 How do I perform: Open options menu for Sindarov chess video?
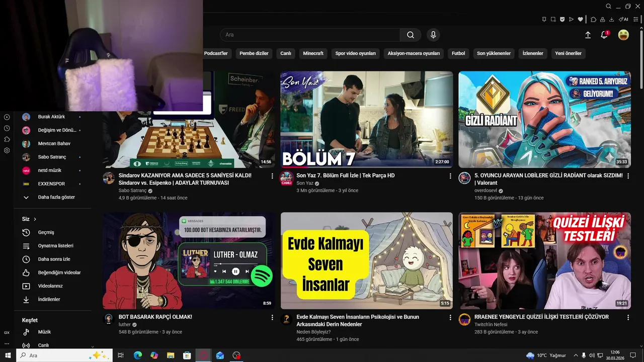click(x=272, y=176)
